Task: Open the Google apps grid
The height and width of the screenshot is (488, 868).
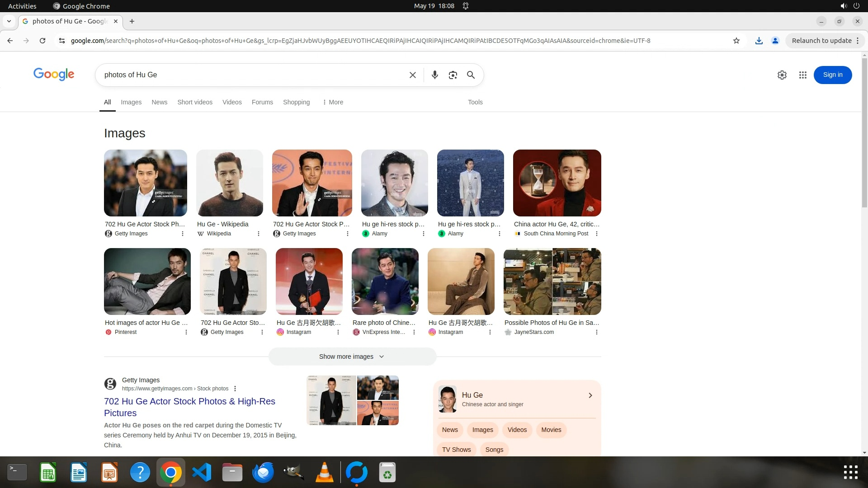Action: (802, 75)
